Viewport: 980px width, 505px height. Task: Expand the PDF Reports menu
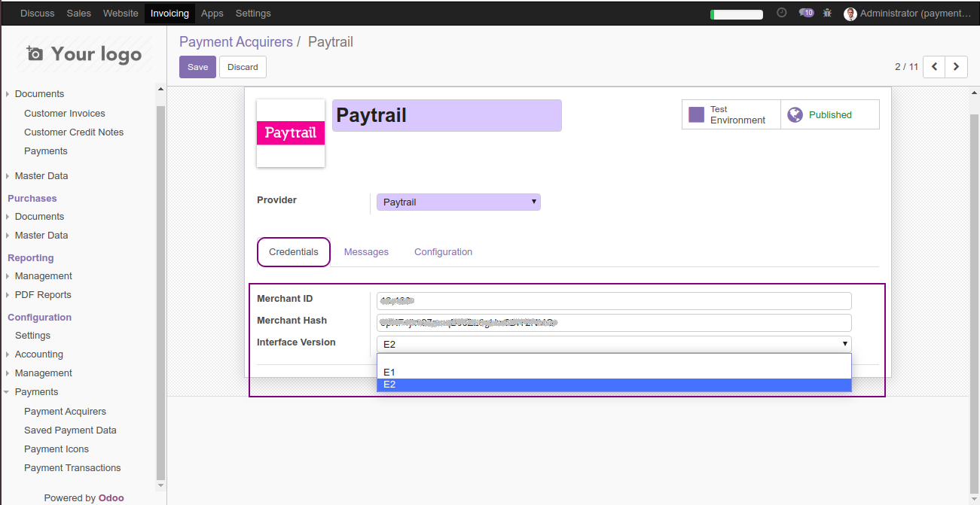43,295
